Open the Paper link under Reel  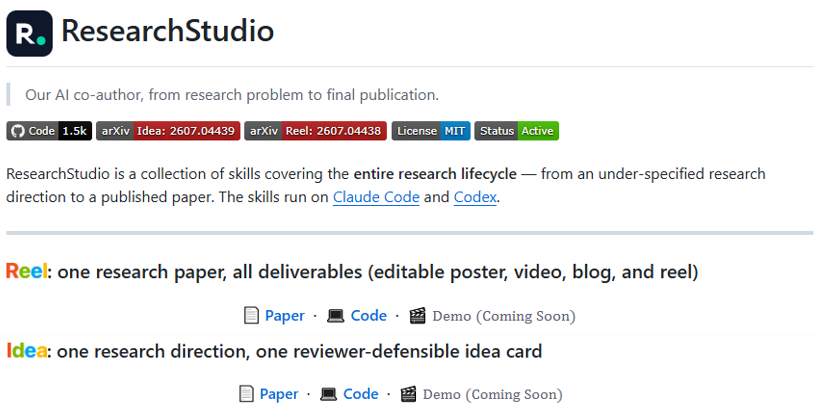point(284,316)
